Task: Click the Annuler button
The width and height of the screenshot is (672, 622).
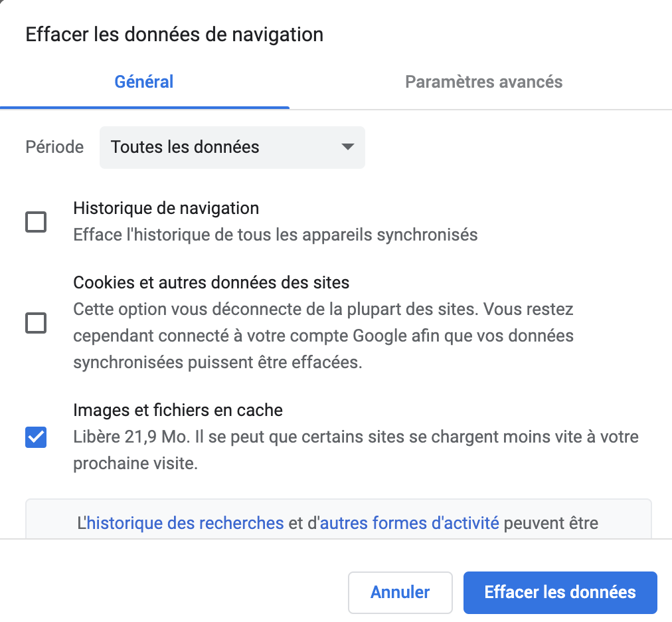Action: pyautogui.click(x=400, y=592)
